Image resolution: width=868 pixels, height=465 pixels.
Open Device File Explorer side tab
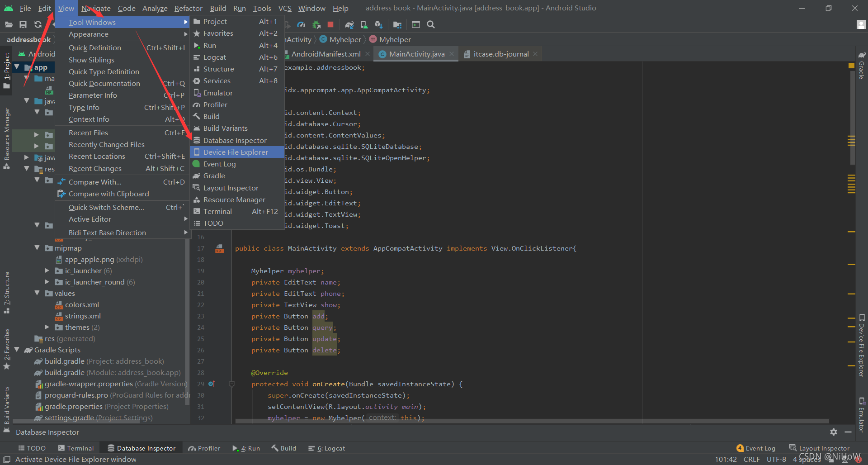tap(862, 346)
